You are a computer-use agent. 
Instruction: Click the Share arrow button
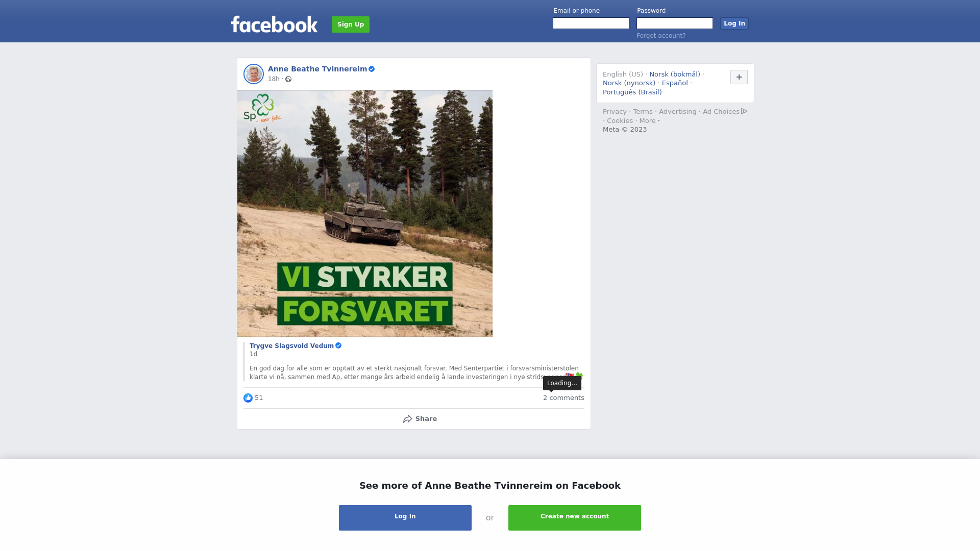pos(420,419)
